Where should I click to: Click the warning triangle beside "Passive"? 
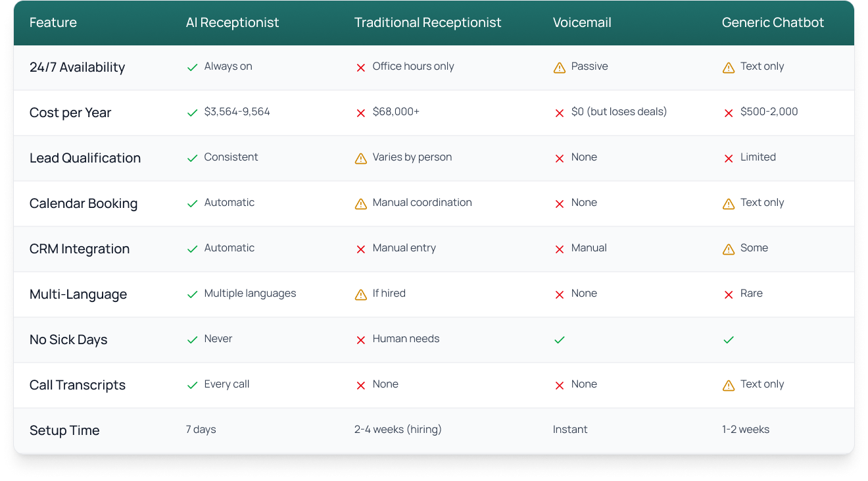coord(559,67)
